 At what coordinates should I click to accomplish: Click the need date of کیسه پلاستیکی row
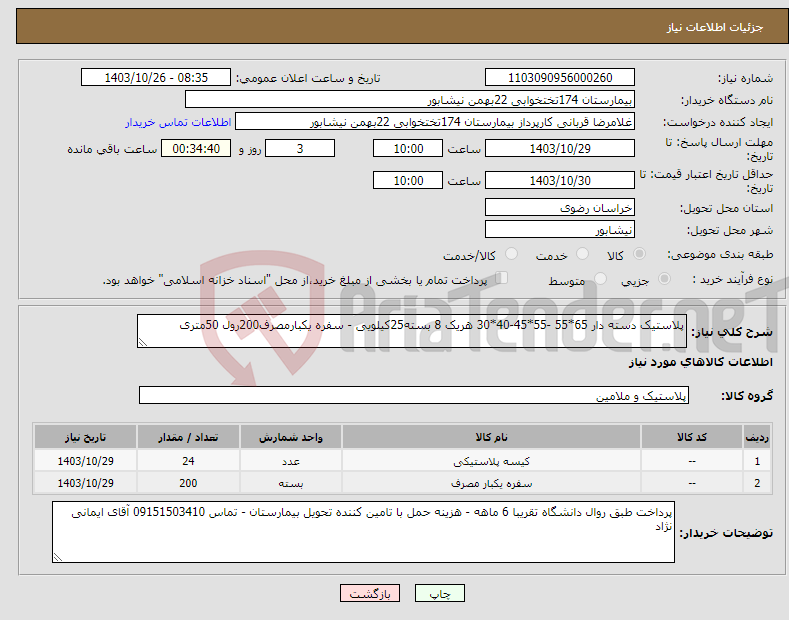86,461
